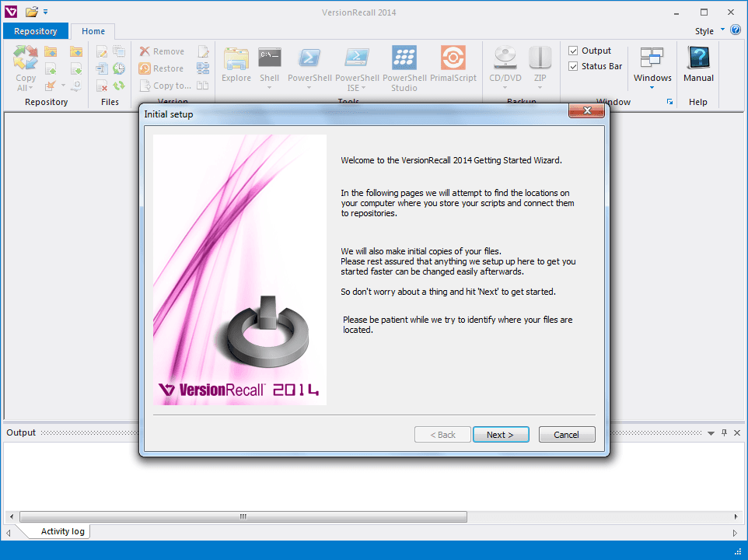Click the Restore version button
The height and width of the screenshot is (560, 748).
161,68
